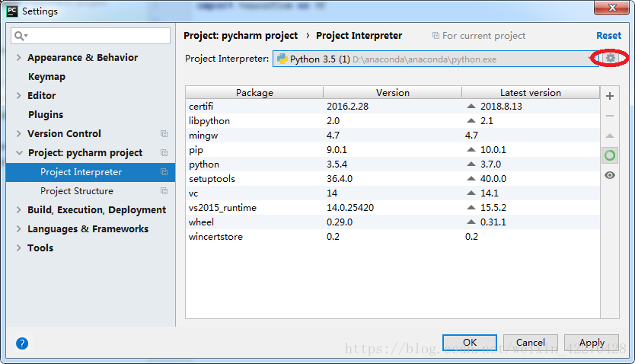Click the green refresh circle icon
The width and height of the screenshot is (635, 364).
coord(610,155)
